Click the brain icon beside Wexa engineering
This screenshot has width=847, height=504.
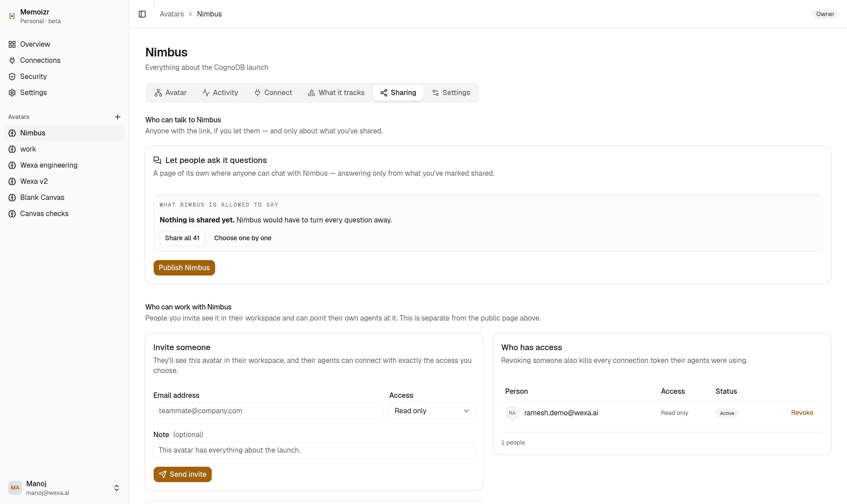[x=12, y=165]
